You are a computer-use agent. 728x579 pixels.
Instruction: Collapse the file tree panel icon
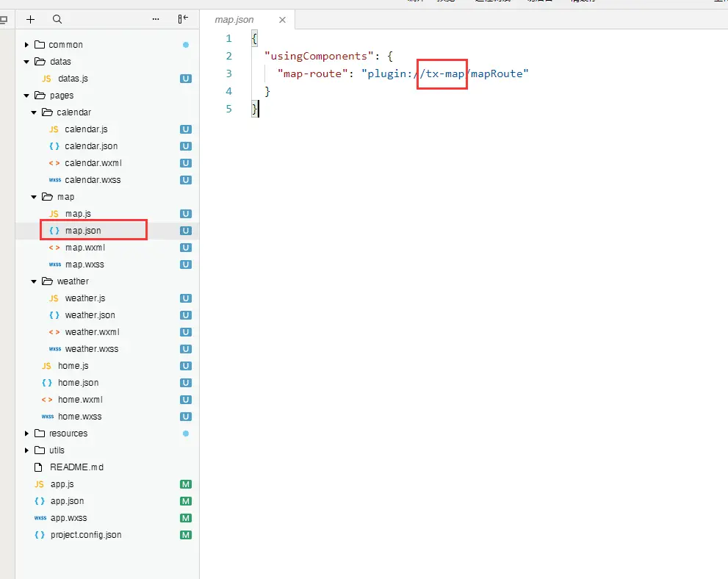click(x=183, y=18)
